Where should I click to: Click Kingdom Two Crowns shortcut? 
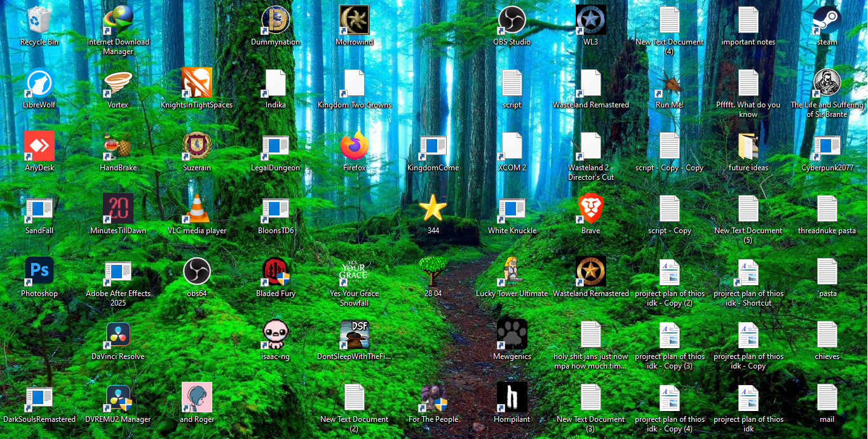355,83
